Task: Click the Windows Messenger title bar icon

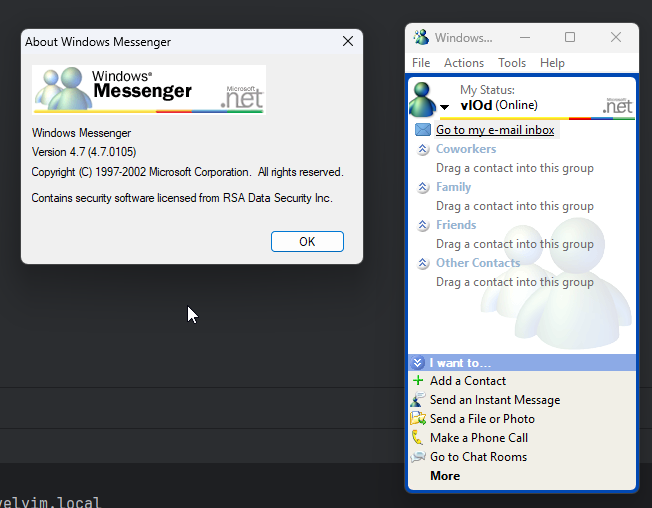Action: tap(421, 37)
